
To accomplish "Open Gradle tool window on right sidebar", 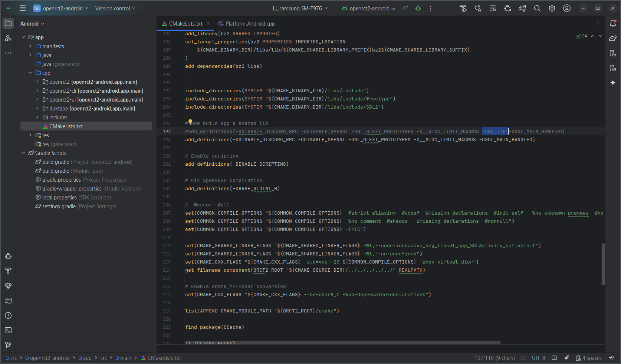I will (x=613, y=38).
